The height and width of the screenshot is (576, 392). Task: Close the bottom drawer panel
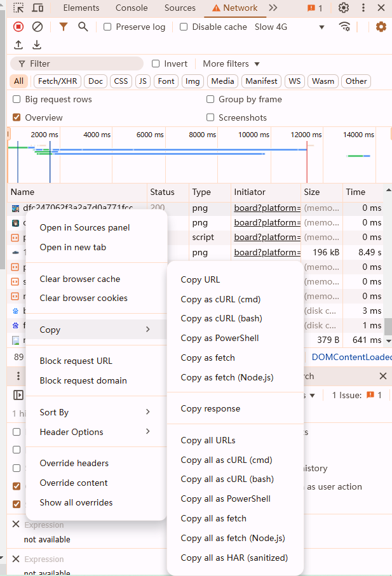[x=383, y=376]
